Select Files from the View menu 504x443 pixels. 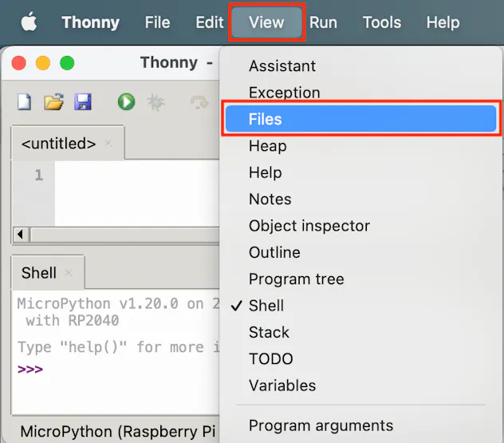coord(265,120)
